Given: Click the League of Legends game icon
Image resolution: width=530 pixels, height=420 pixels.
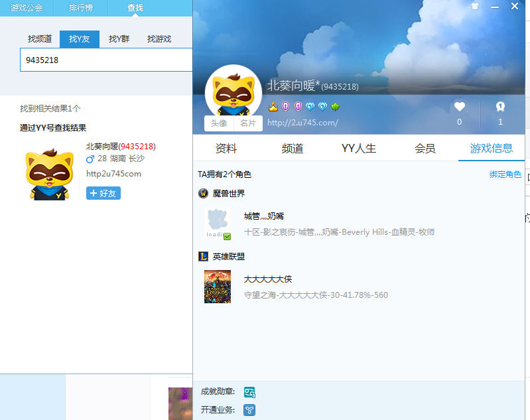Looking at the screenshot, I should coord(203,256).
